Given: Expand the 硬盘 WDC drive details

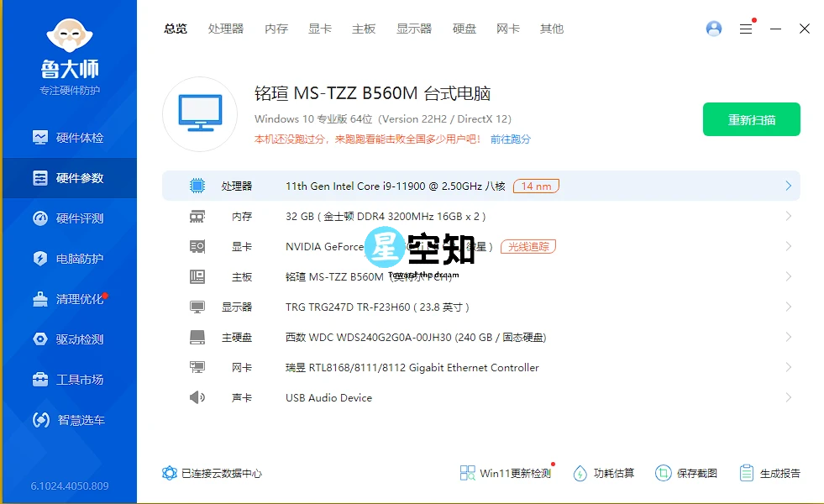Looking at the screenshot, I should [x=480, y=337].
